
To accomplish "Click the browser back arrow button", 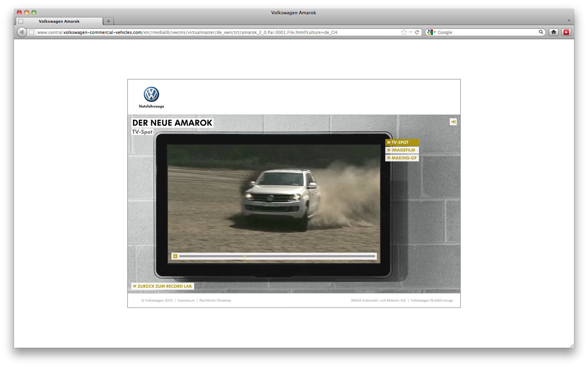I will point(22,32).
